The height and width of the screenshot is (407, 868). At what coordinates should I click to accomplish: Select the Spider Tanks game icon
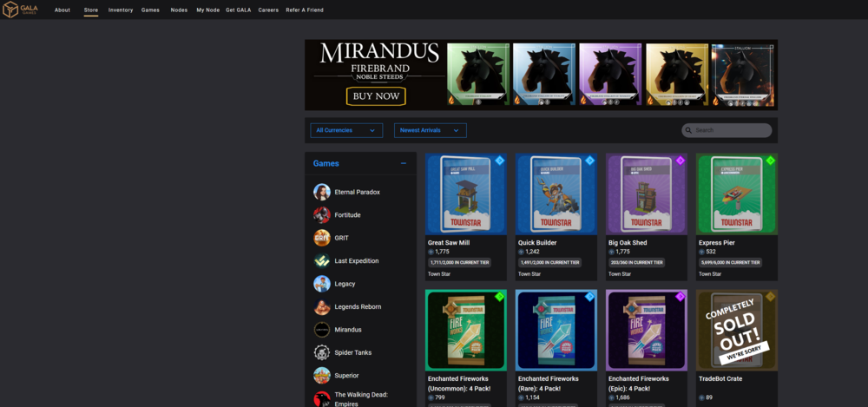322,352
